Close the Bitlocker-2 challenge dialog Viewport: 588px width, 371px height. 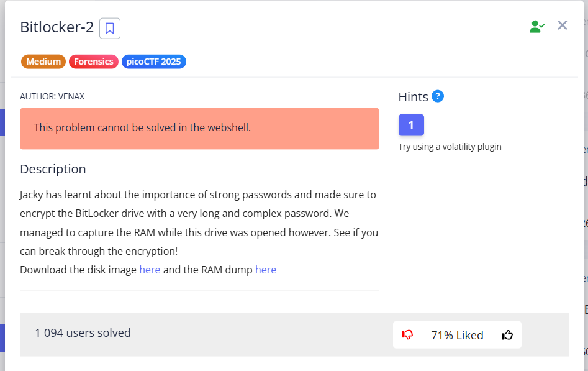(x=563, y=25)
